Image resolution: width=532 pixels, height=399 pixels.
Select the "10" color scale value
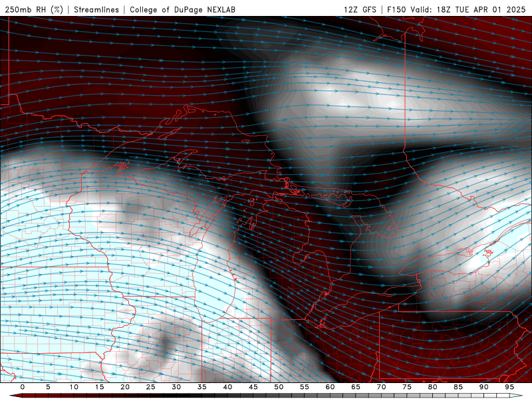tap(74, 387)
